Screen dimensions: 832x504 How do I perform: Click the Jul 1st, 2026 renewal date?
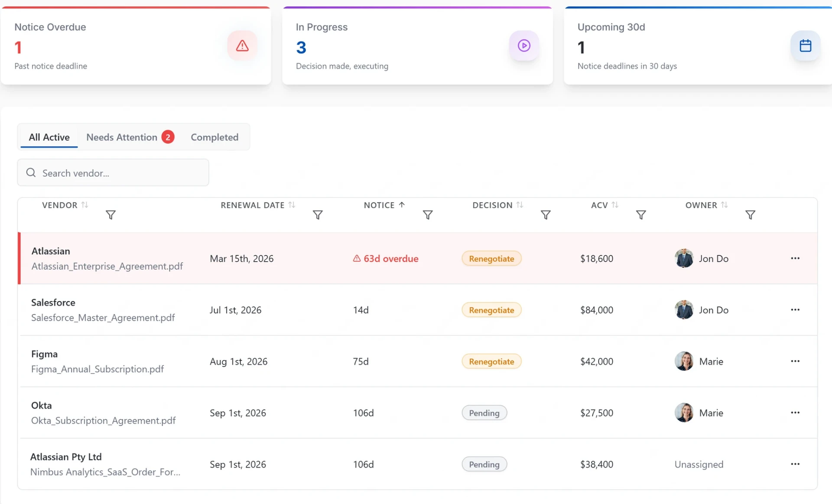[x=235, y=310]
